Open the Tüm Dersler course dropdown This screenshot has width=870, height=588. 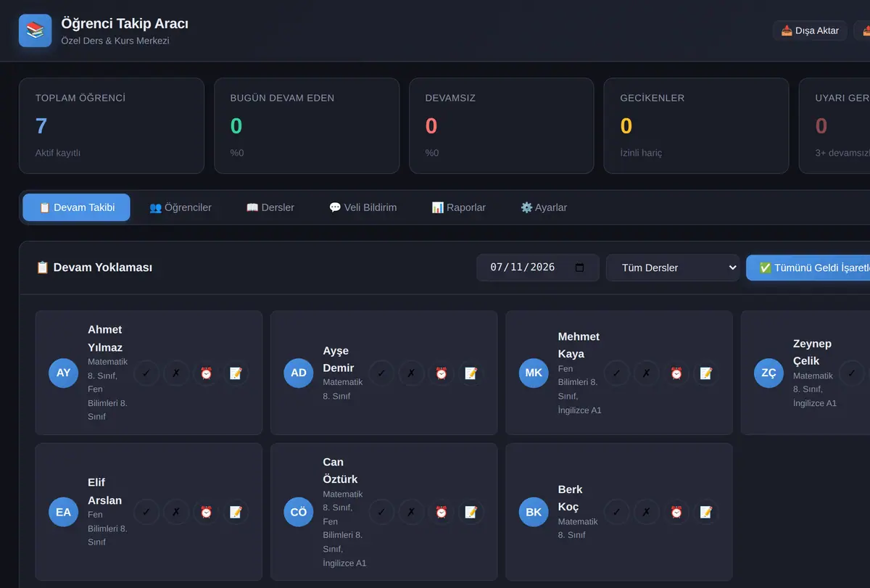673,268
